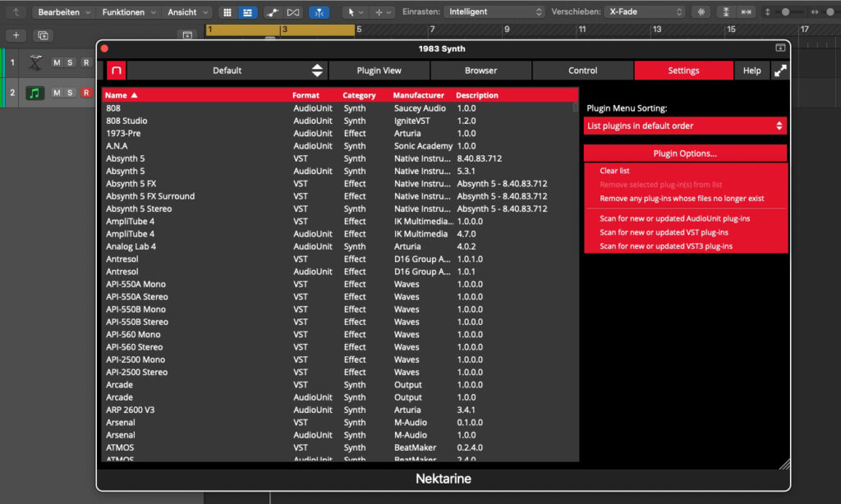
Task: Click the keyboard stand icon on track 1
Action: (34, 62)
